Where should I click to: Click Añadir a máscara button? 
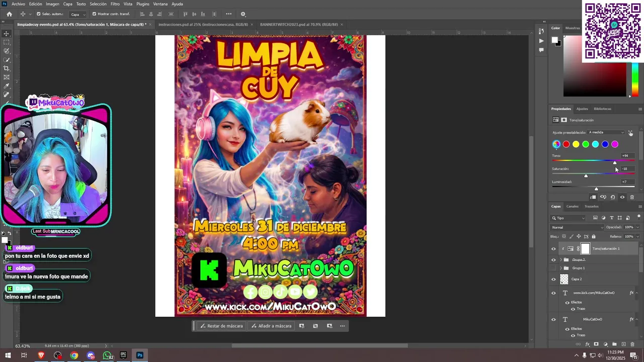pos(272,326)
